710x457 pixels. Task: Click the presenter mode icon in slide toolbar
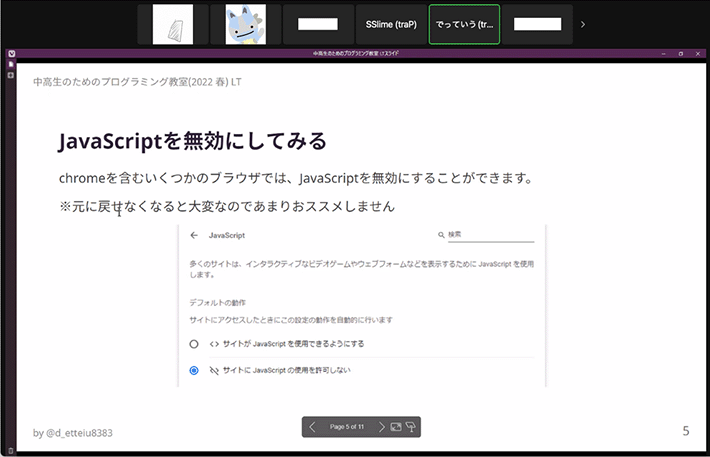tap(410, 427)
